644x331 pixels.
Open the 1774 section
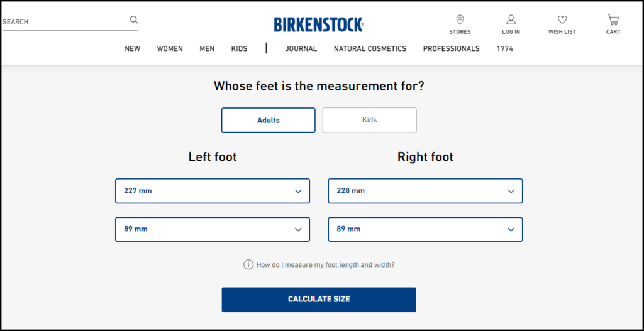[x=505, y=48]
